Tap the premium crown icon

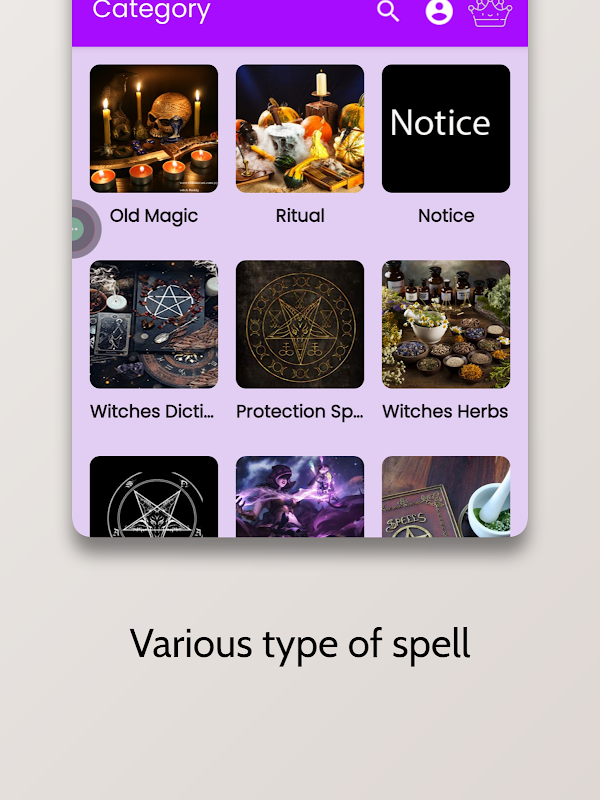pos(490,13)
